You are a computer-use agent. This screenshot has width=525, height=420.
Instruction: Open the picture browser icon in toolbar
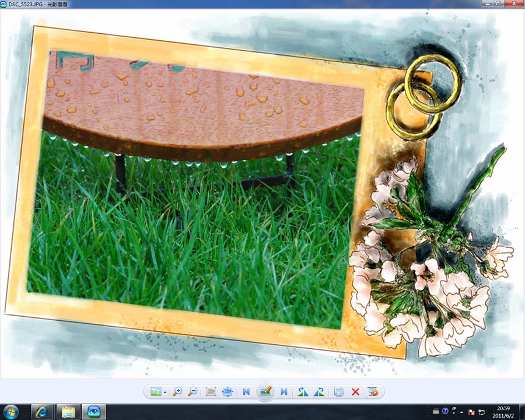pyautogui.click(x=156, y=392)
